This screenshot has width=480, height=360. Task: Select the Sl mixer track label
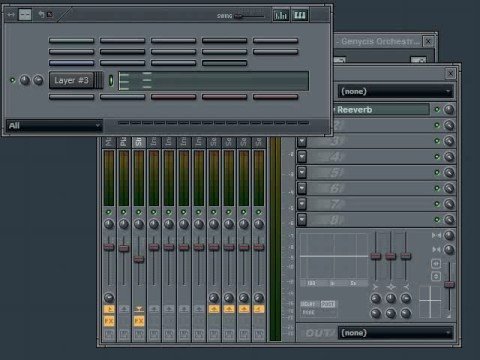139,142
